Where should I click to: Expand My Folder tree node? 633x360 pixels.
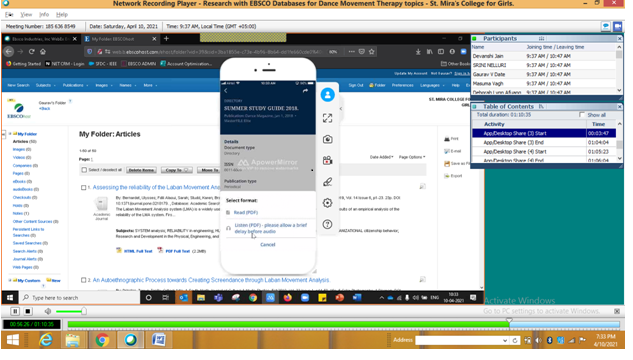coord(10,134)
